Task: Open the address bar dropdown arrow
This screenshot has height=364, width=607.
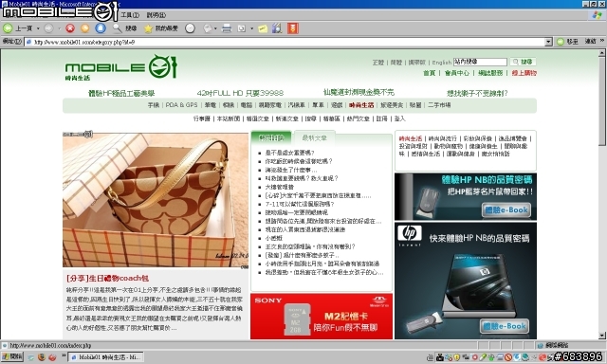Action: 548,42
